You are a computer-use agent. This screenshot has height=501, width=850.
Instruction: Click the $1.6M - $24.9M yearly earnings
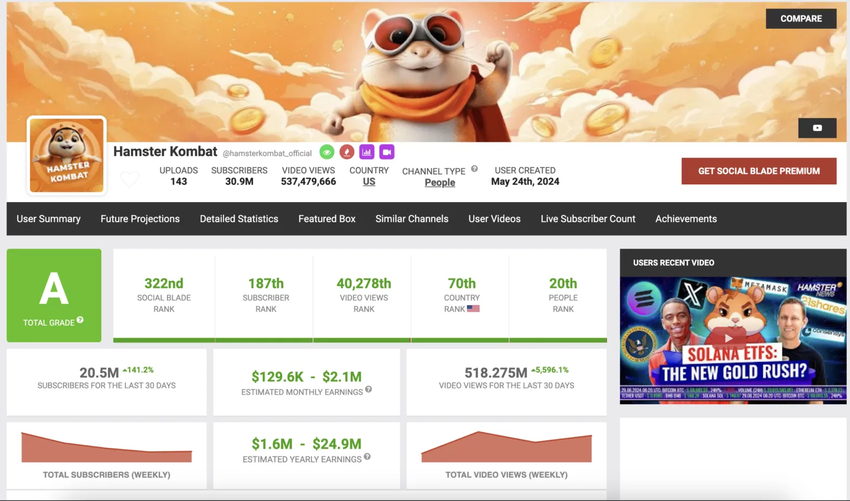pos(306,444)
